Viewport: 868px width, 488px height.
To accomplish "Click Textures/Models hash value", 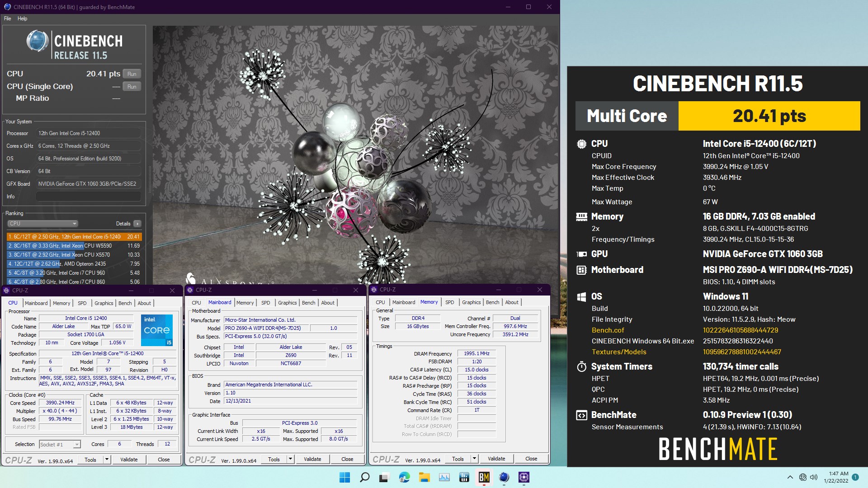I will pos(742,352).
